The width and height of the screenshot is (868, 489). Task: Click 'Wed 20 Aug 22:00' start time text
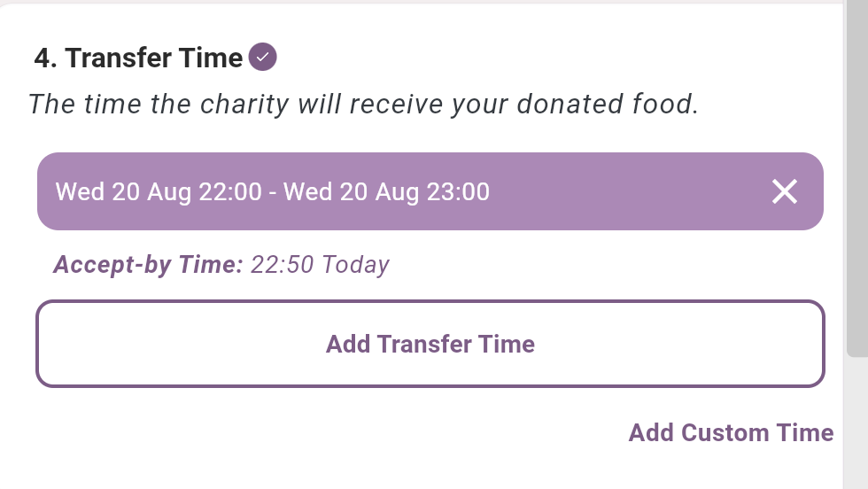pos(159,191)
